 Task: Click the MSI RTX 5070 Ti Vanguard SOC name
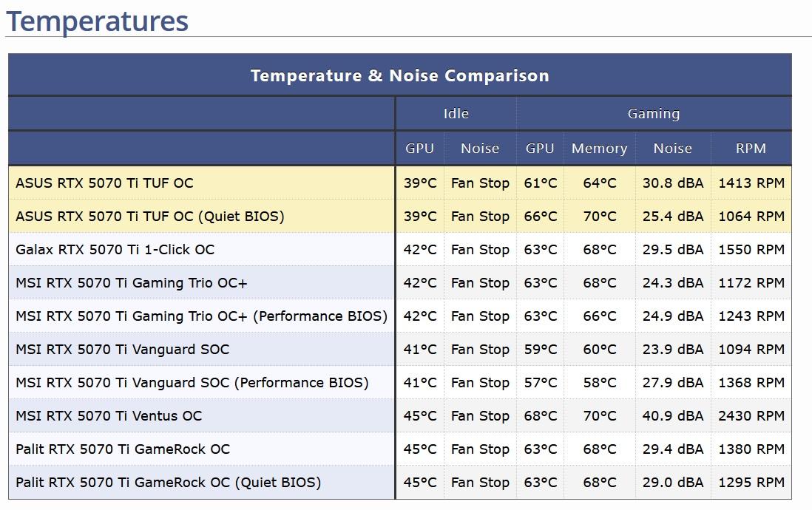pyautogui.click(x=122, y=350)
